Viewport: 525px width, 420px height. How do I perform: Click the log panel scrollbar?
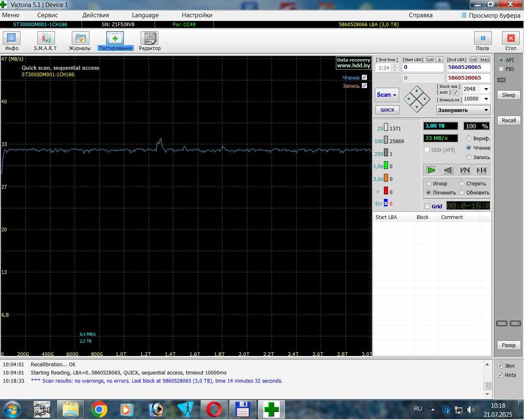coord(487,379)
